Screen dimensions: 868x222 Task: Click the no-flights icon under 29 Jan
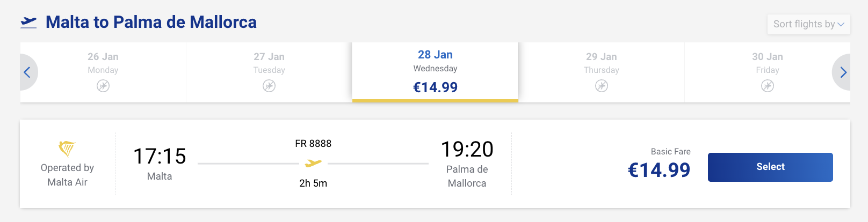coord(602,86)
